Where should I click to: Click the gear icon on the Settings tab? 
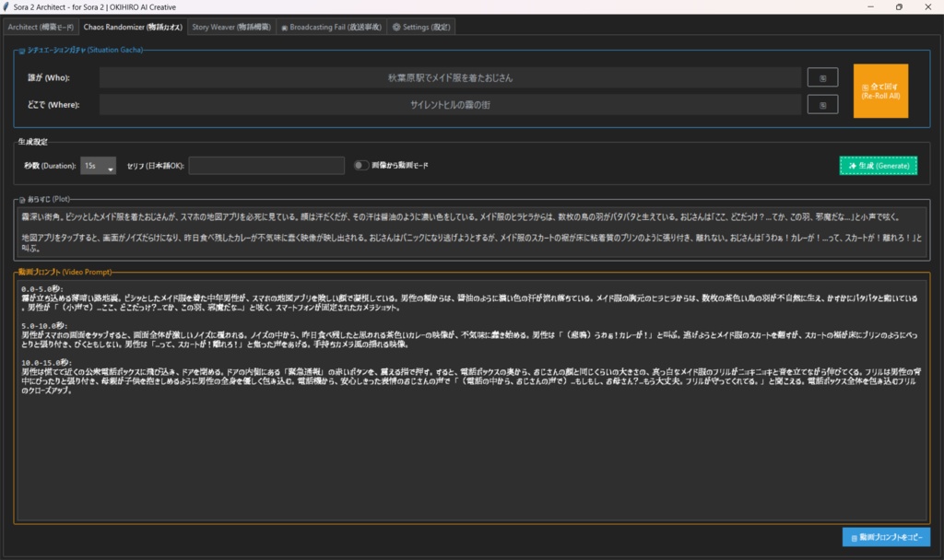pos(395,27)
